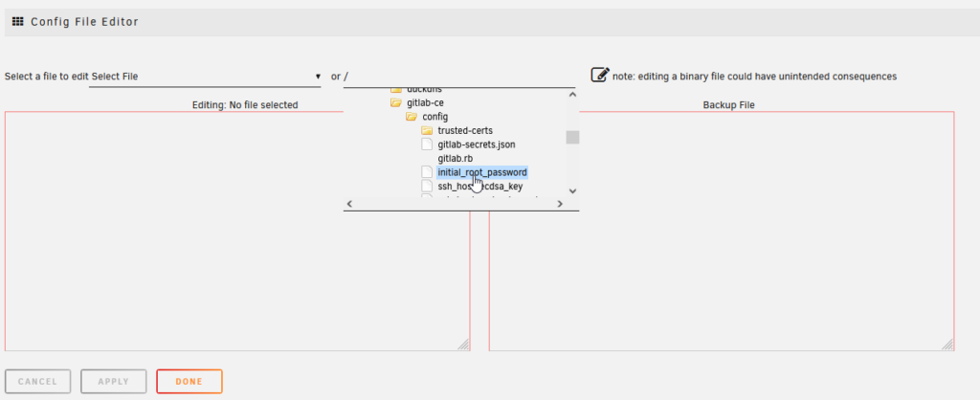Screen dimensions: 980x400
Task: Click file tree vertical scrollbar down arrow
Action: pyautogui.click(x=572, y=190)
